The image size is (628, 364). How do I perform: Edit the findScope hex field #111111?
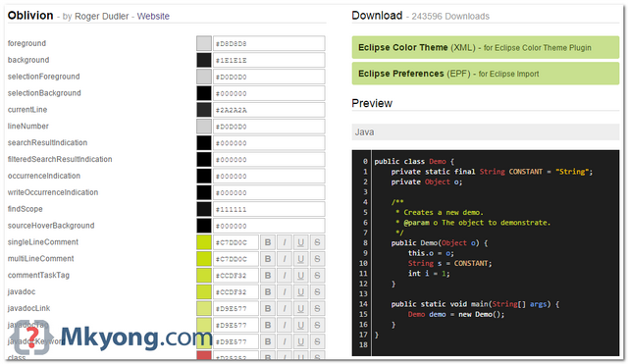[x=269, y=209]
